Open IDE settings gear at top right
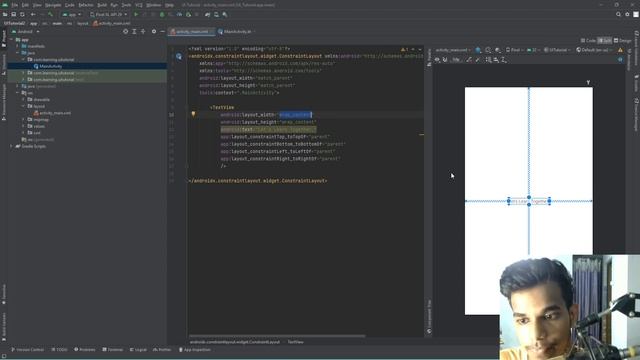 (627, 14)
